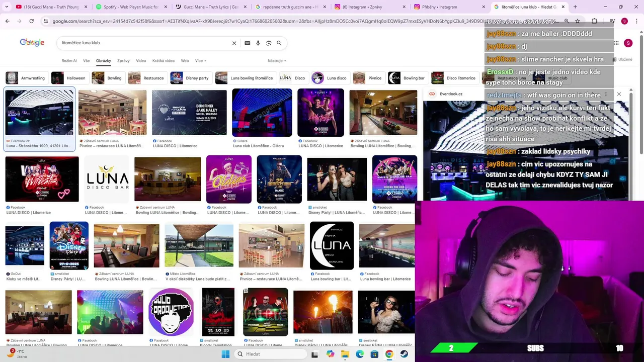
Task: Click Windows taskbar Hledat search box
Action: tap(270, 354)
